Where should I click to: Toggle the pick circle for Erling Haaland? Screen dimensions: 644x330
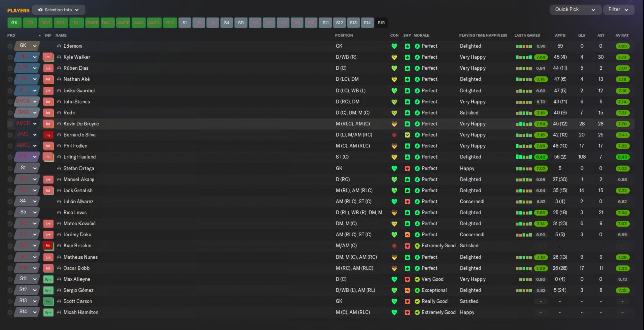click(x=10, y=157)
